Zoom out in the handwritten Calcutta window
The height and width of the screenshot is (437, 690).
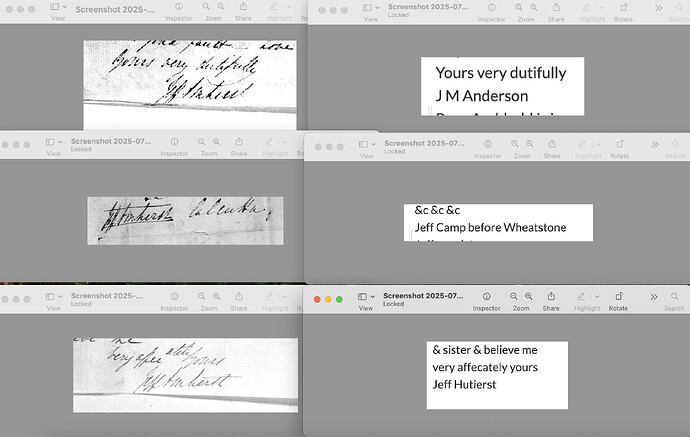click(x=202, y=142)
